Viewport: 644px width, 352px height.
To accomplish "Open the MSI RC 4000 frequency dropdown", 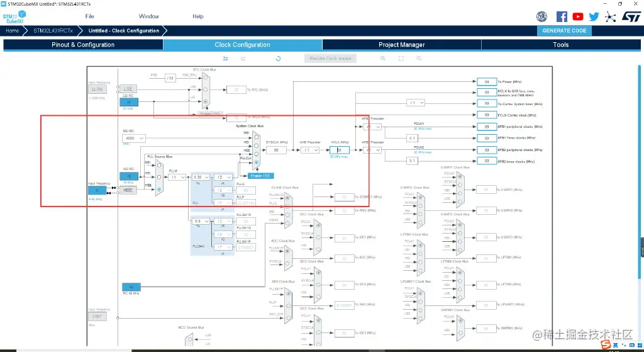I will pyautogui.click(x=134, y=138).
